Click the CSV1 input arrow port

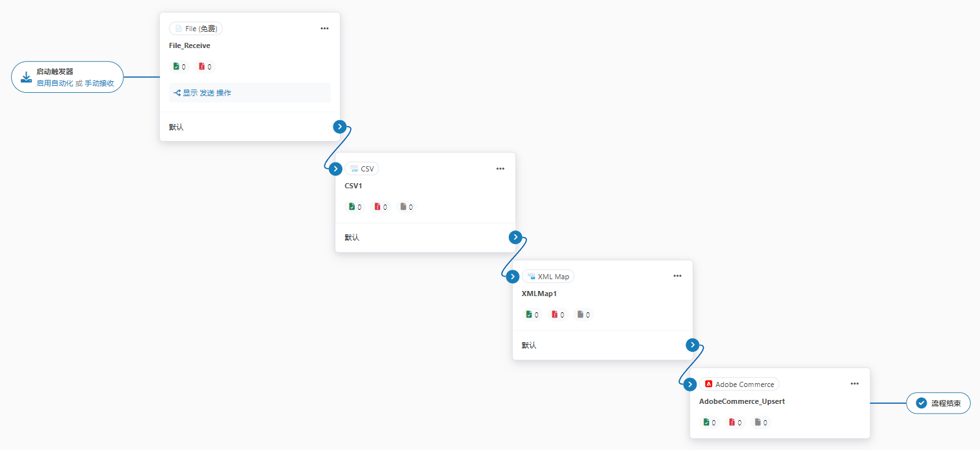(335, 169)
